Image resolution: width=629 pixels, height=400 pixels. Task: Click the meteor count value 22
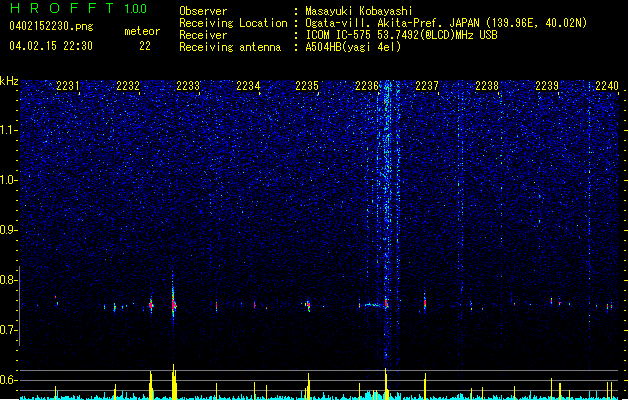(x=145, y=46)
